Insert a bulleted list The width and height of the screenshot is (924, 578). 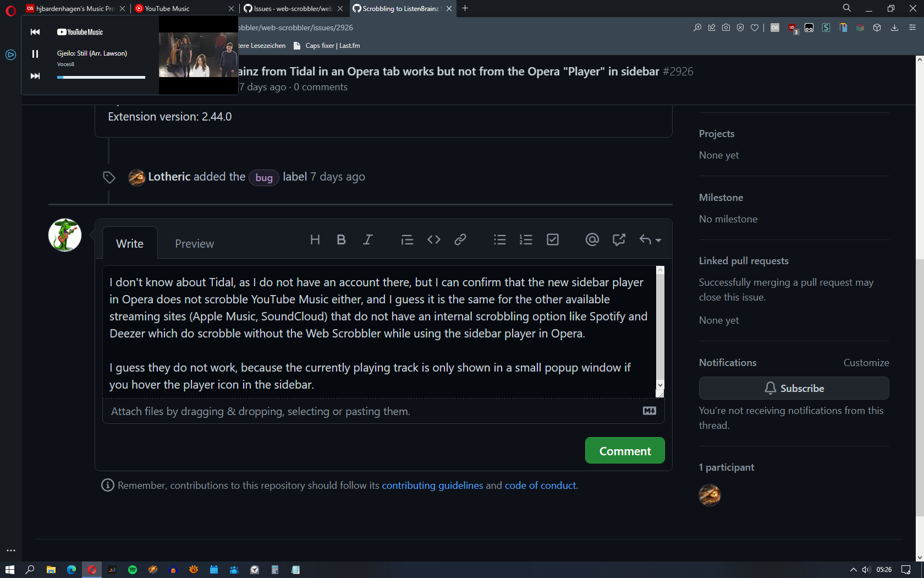(x=499, y=239)
